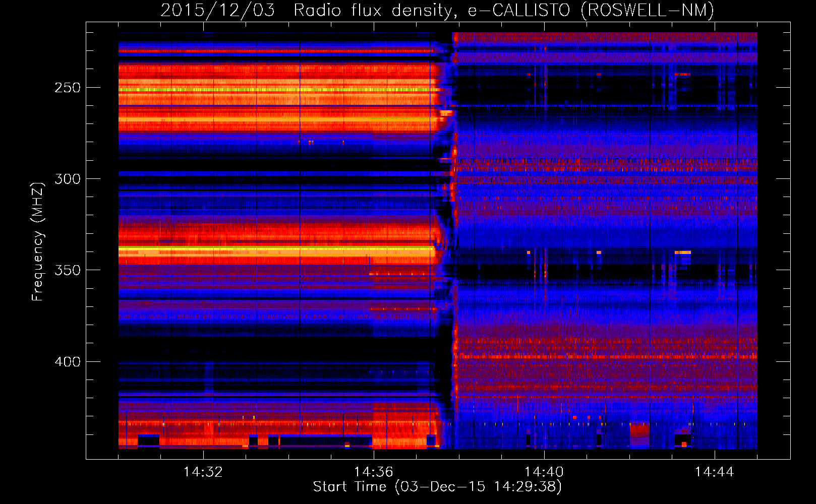Click the 400 frequency tick label
This screenshot has width=816, height=504.
(68, 362)
